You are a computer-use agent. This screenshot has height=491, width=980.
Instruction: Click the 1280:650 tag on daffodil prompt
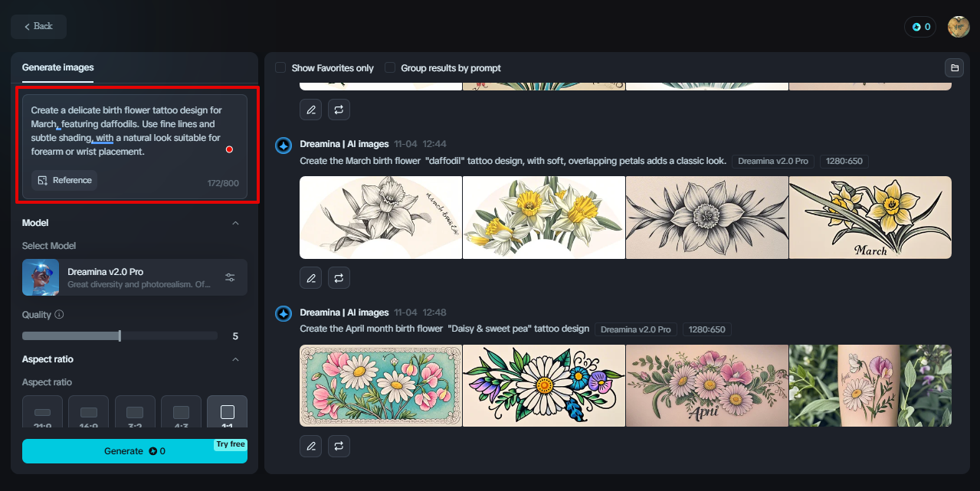point(844,162)
